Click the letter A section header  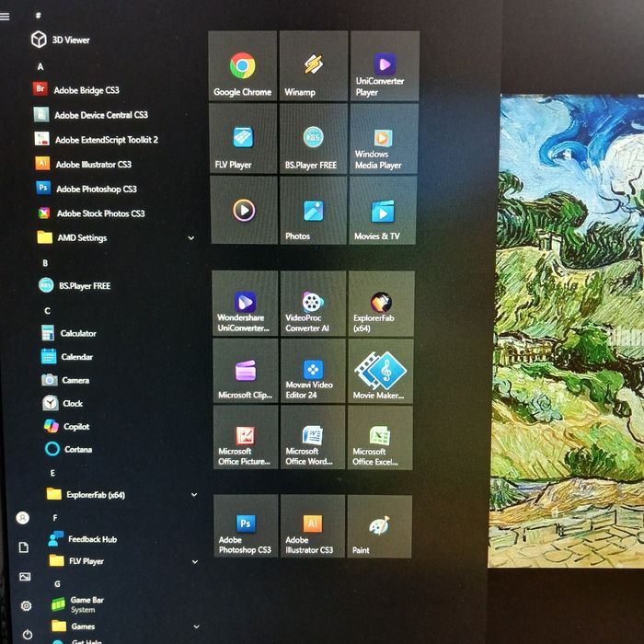click(x=40, y=66)
